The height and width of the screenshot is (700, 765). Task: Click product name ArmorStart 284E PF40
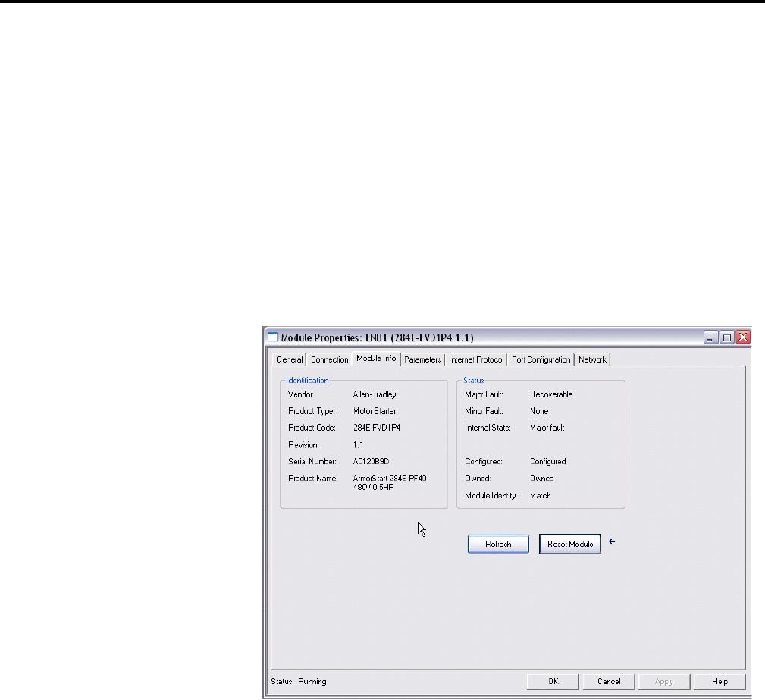390,478
